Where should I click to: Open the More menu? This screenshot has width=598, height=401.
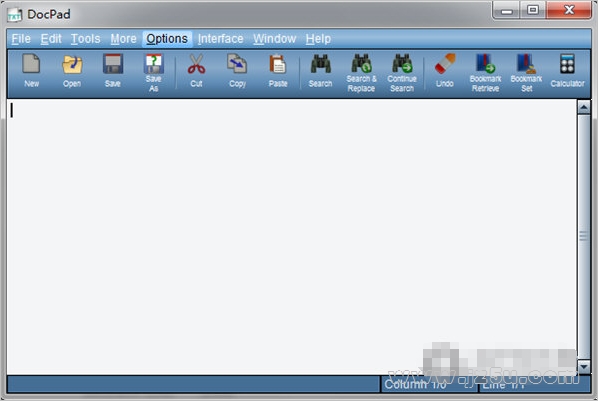(x=123, y=39)
